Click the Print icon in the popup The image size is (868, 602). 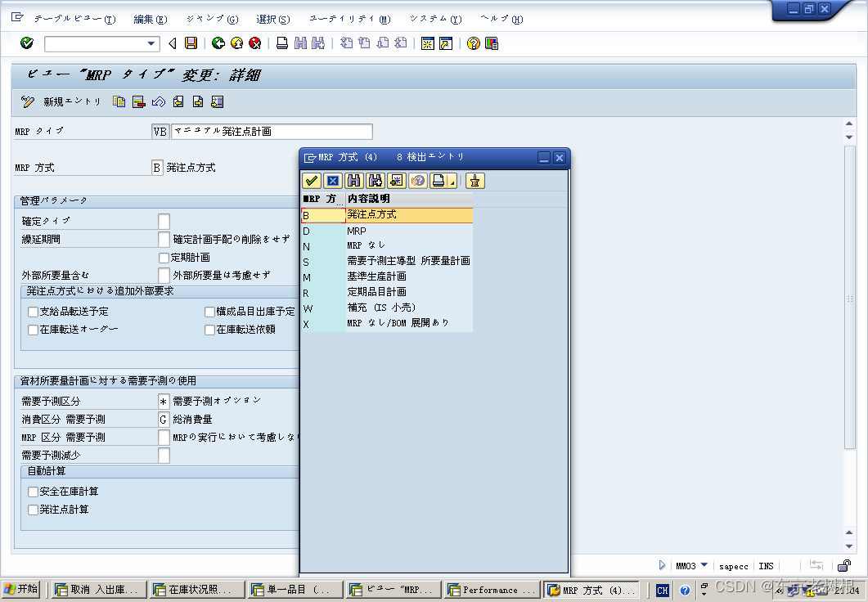coord(438,181)
